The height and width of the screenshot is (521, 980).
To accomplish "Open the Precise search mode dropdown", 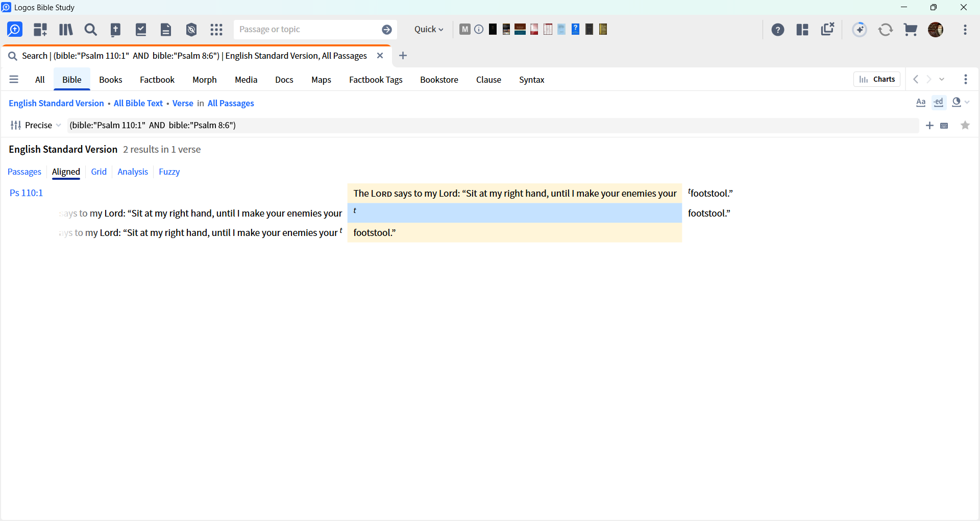I will click(36, 125).
